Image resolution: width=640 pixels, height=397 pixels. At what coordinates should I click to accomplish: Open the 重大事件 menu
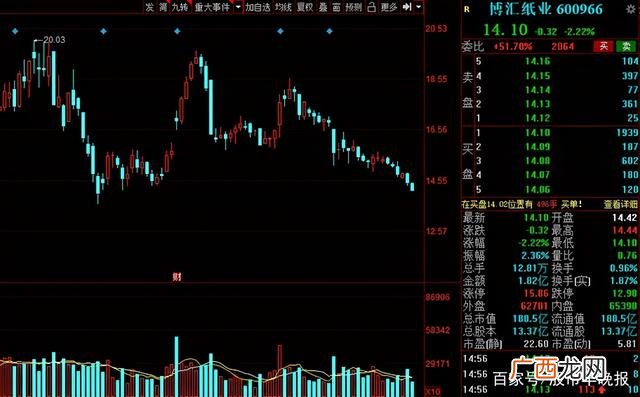212,7
